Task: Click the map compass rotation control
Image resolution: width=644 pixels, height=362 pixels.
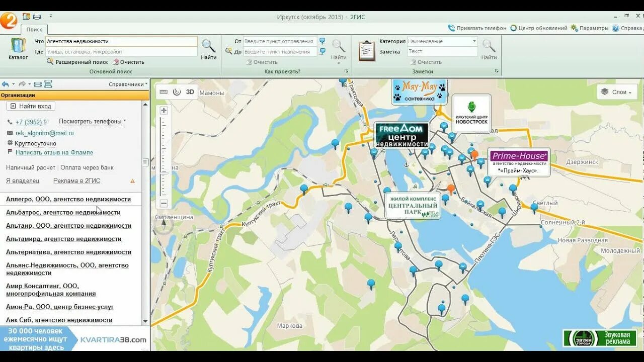Action: coord(164,225)
